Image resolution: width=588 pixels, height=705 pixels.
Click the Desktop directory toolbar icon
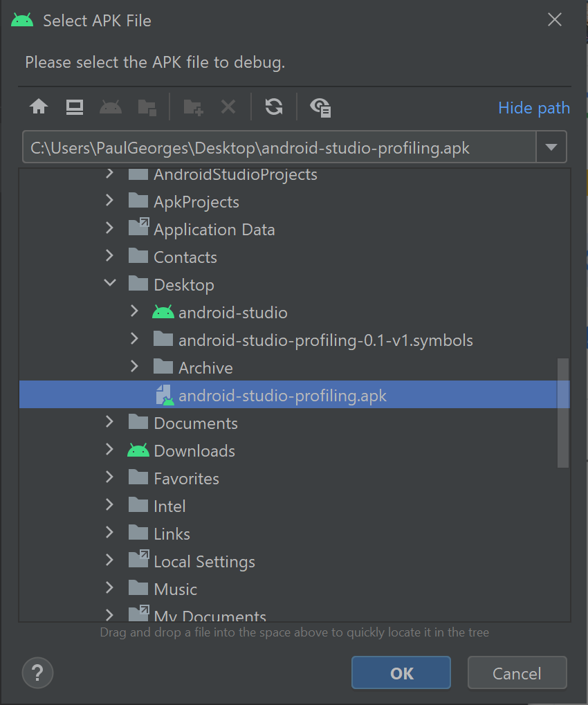(x=75, y=107)
